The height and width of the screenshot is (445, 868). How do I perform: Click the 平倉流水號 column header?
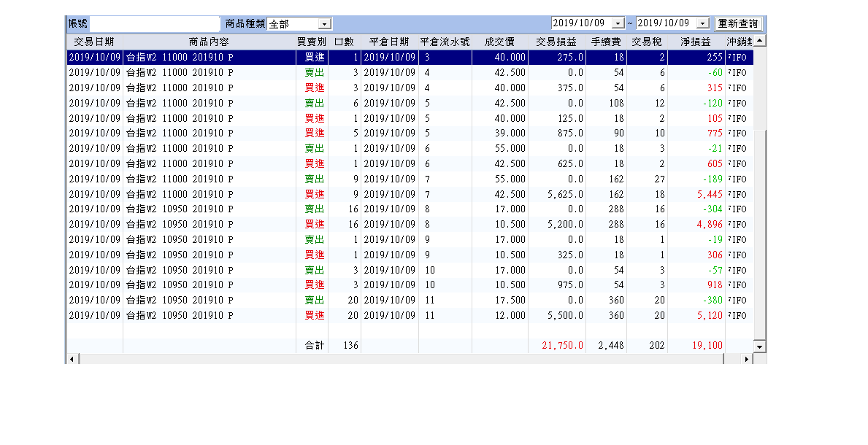(x=445, y=42)
